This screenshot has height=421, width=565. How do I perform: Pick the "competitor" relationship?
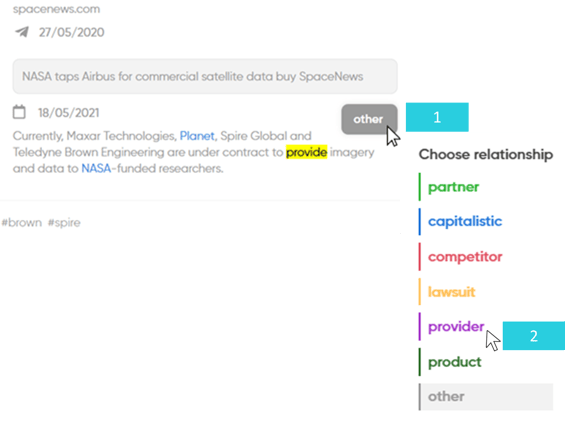[465, 256]
